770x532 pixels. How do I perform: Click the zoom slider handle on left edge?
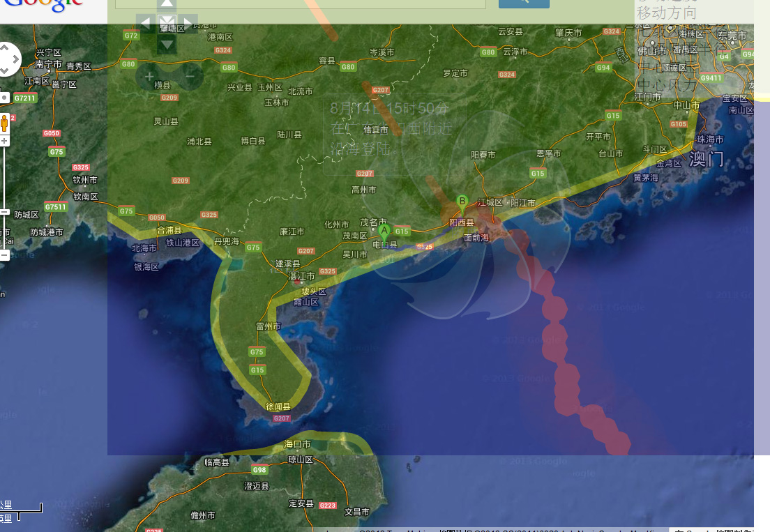tap(4, 211)
